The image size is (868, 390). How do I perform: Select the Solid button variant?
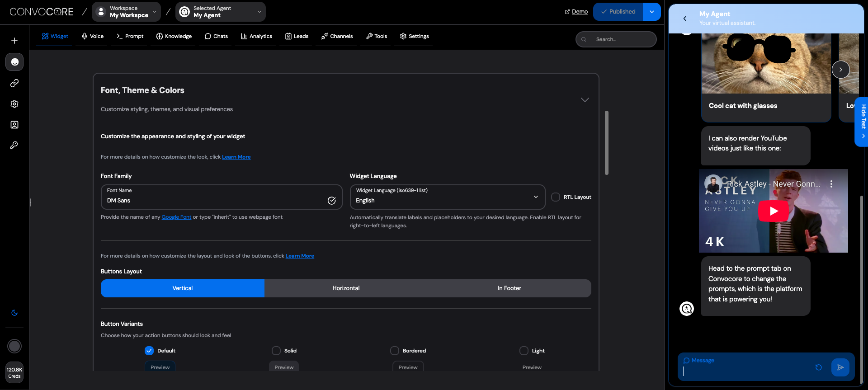click(x=276, y=351)
